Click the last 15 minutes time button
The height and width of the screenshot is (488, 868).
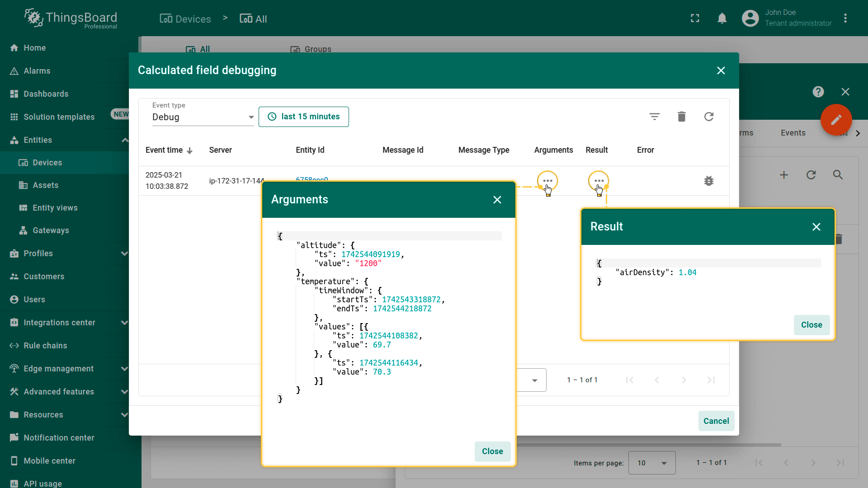click(x=303, y=117)
